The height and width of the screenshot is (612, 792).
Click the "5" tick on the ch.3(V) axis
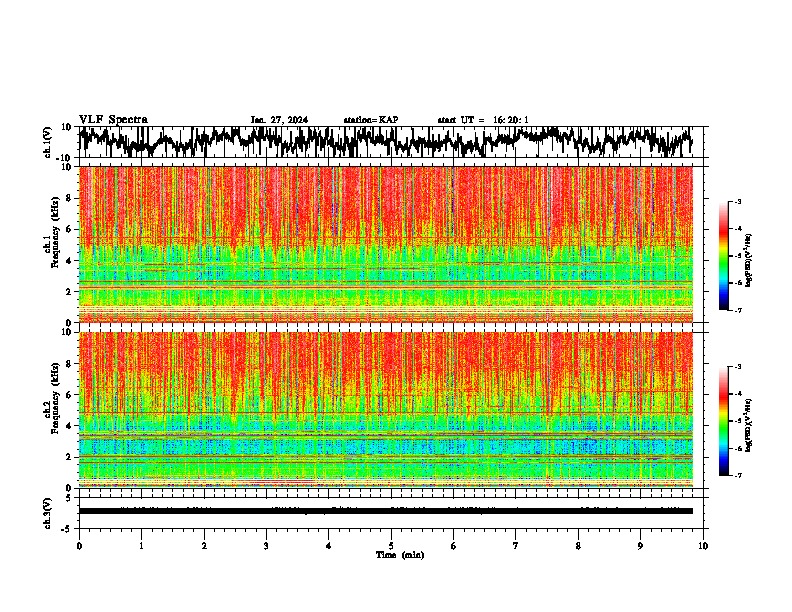(x=70, y=498)
